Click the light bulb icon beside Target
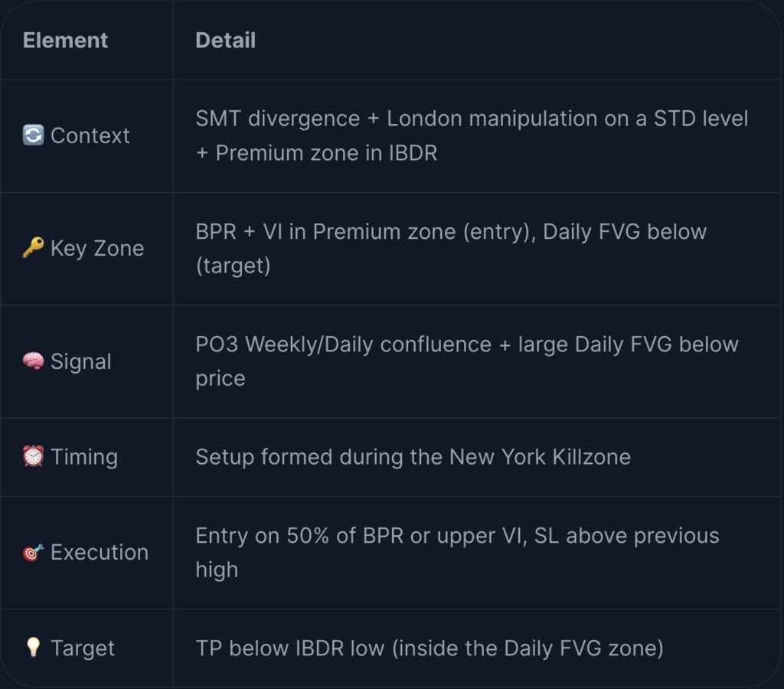 pos(33,648)
